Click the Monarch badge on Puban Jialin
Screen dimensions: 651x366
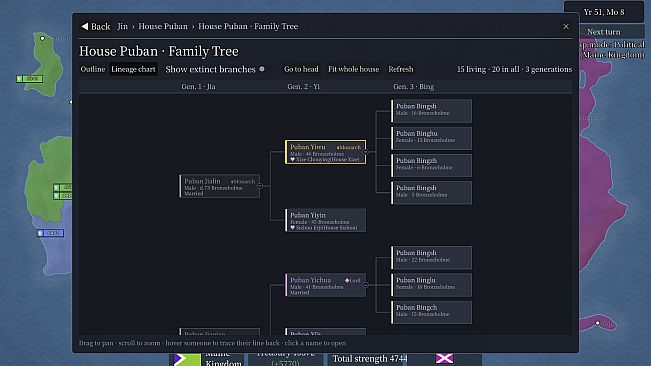tap(243, 181)
